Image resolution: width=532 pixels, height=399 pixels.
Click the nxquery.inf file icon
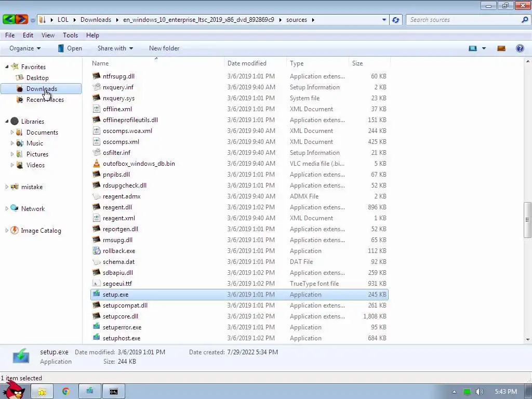(x=96, y=87)
